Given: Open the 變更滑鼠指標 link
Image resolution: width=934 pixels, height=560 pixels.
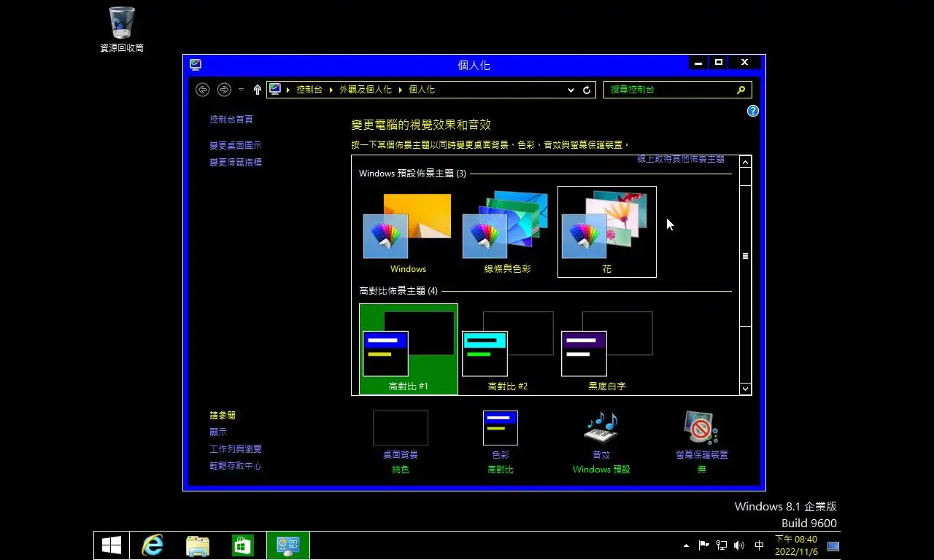Looking at the screenshot, I should coord(236,162).
